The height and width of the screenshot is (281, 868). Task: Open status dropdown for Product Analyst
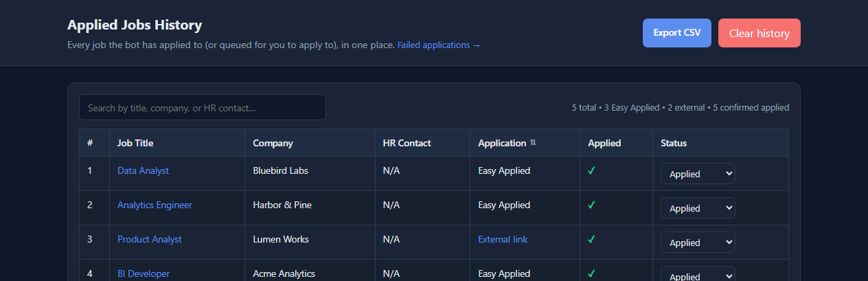tap(698, 243)
